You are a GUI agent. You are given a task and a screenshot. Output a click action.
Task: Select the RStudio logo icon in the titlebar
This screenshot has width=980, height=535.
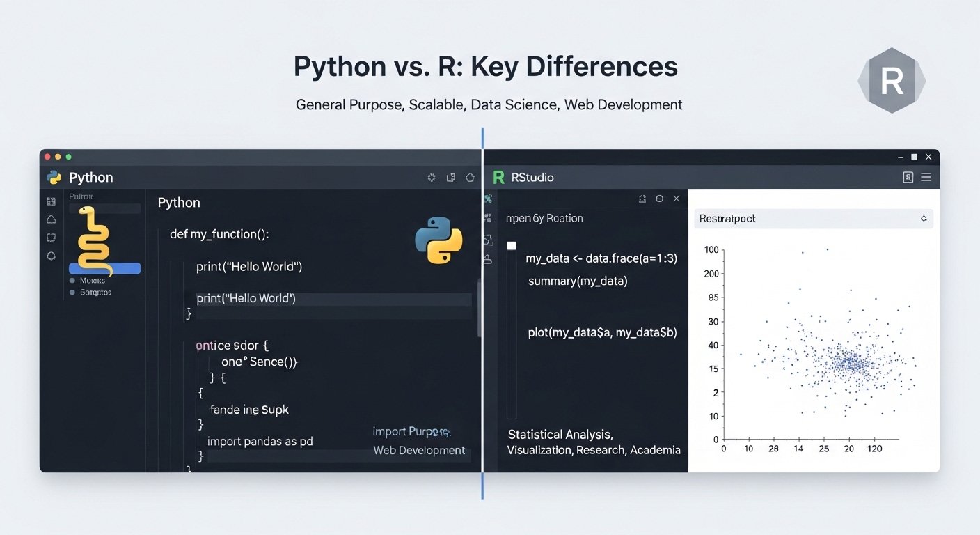click(x=498, y=177)
